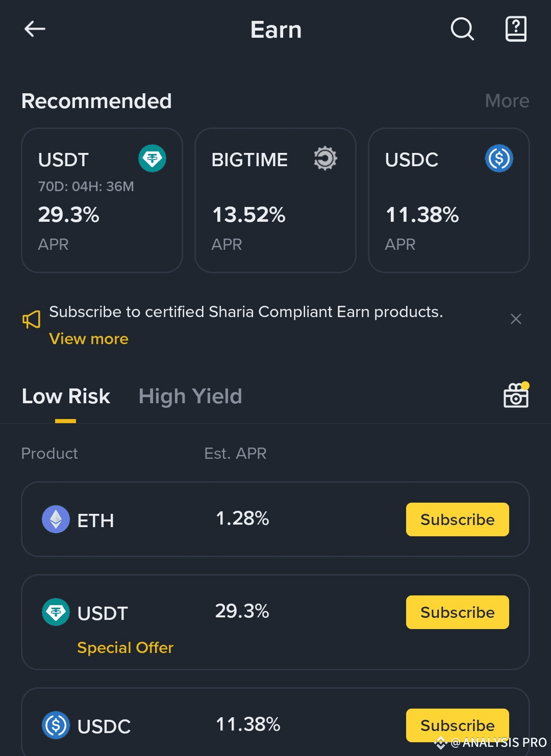
Task: Switch to the High Yield tab
Action: click(190, 397)
